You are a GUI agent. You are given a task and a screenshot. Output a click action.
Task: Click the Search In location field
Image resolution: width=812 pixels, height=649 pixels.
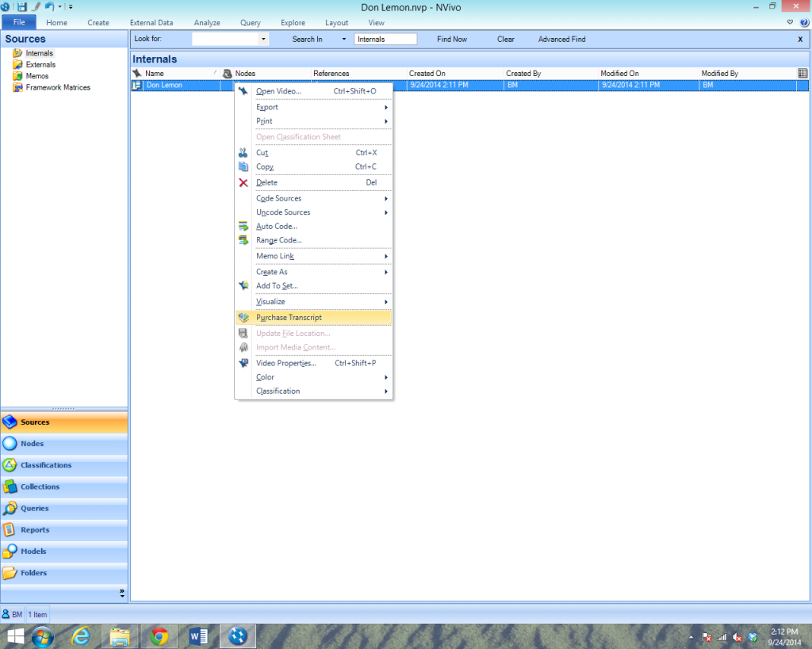tap(385, 40)
